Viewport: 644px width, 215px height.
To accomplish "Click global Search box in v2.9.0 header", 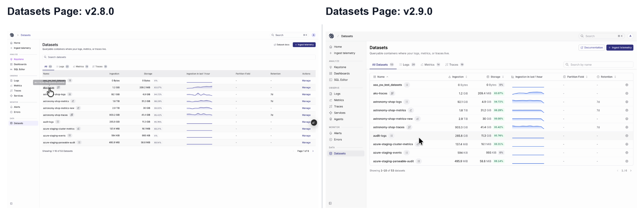I will pyautogui.click(x=602, y=36).
